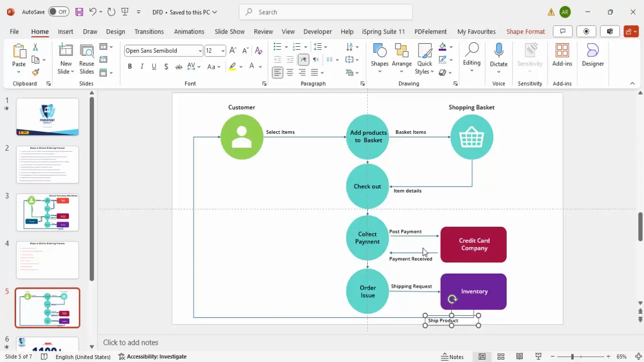Click the Comments button
This screenshot has height=362, width=644.
coord(562,31)
